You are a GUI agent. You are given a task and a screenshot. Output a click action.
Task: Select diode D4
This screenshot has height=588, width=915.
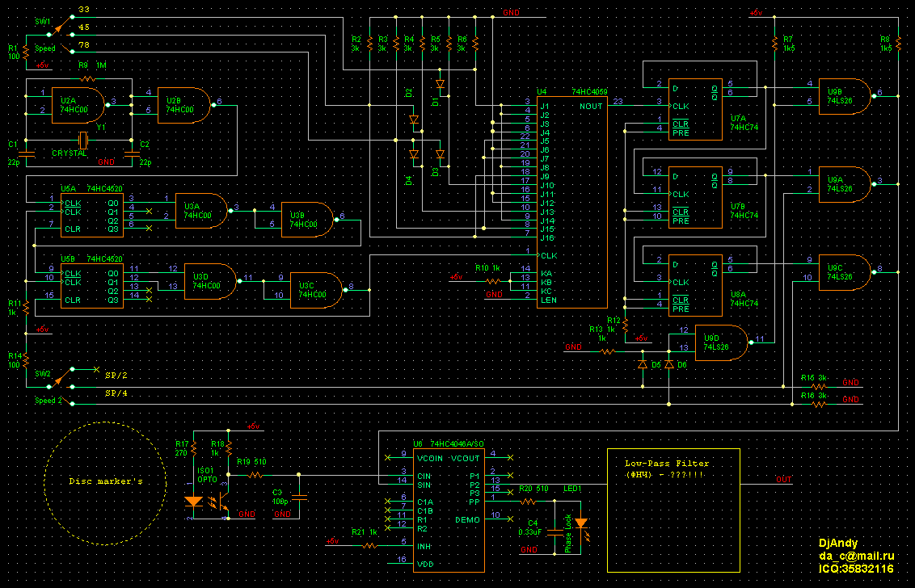[414, 154]
